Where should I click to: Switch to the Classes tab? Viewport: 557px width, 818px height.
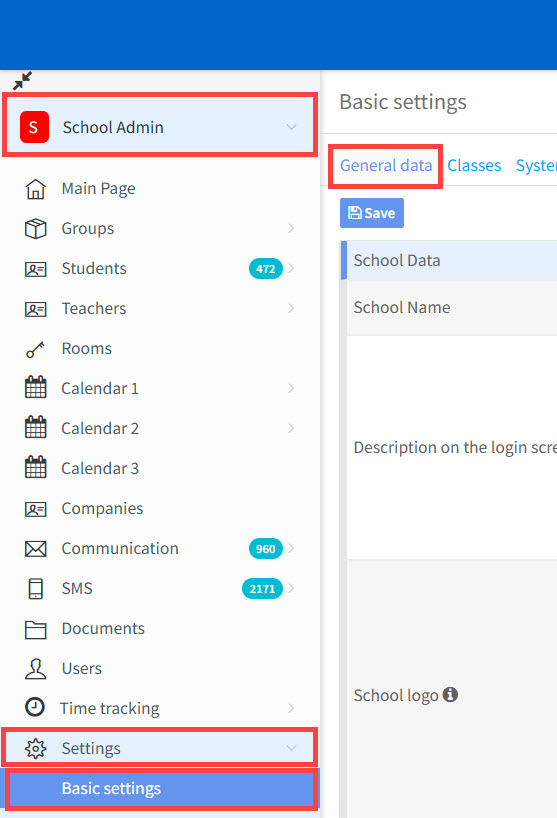(474, 165)
